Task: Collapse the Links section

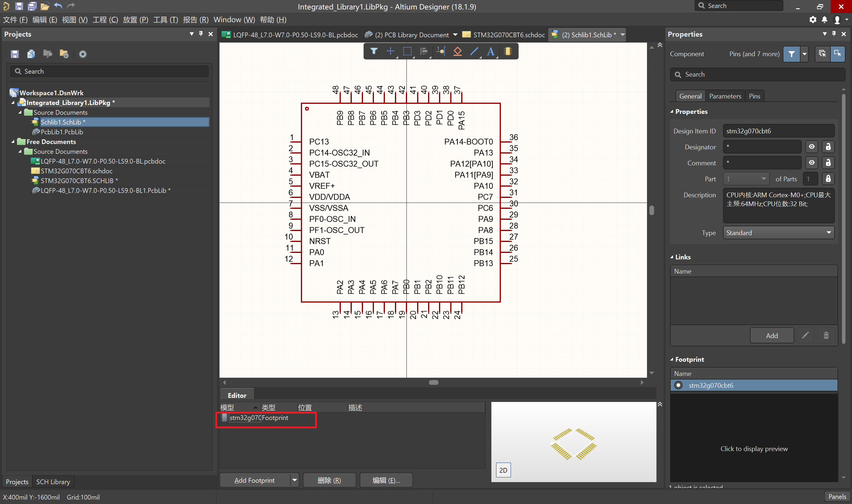Action: pyautogui.click(x=672, y=257)
